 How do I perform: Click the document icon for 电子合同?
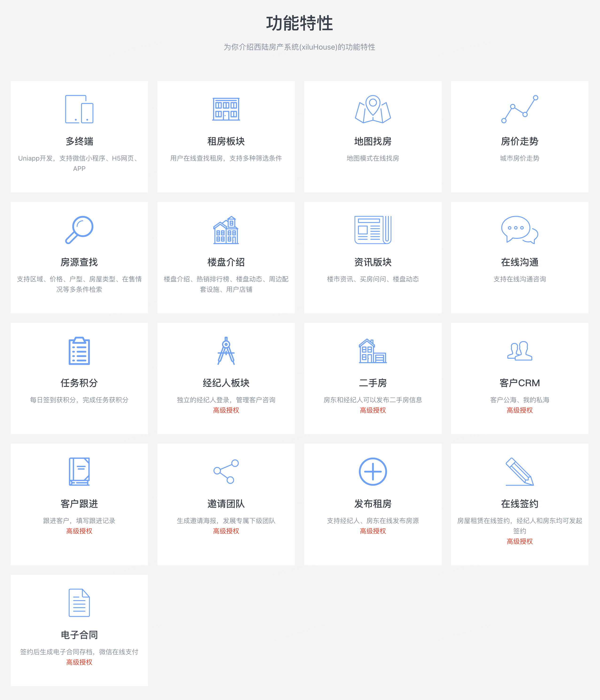(79, 602)
